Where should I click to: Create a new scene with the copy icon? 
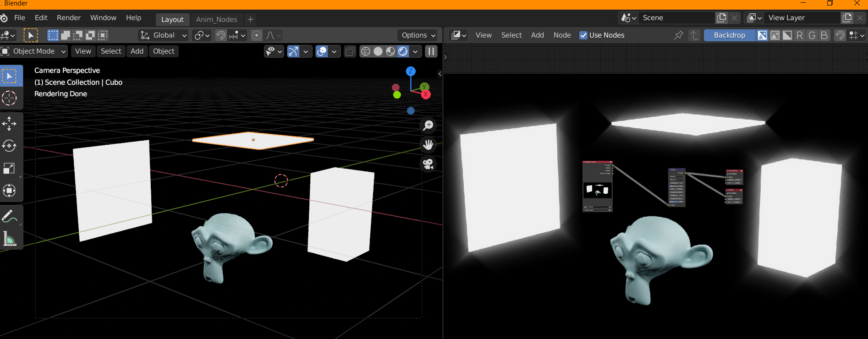(x=721, y=18)
